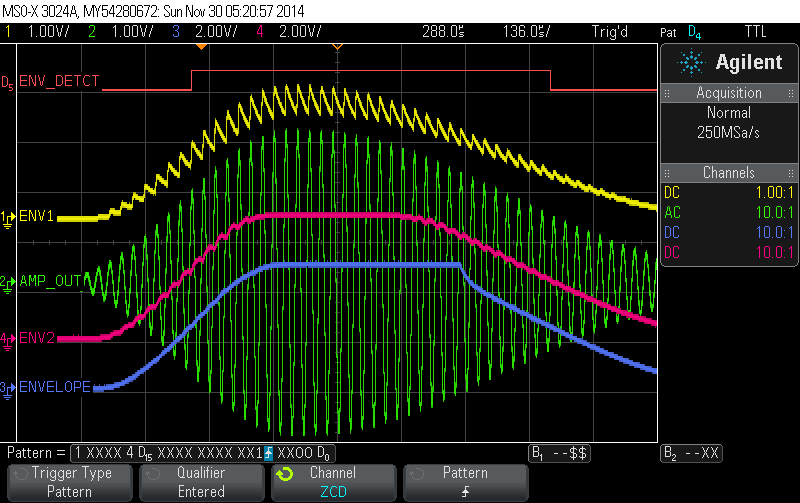The height and width of the screenshot is (503, 800).
Task: Click the orange trigger position marker
Action: (x=202, y=46)
